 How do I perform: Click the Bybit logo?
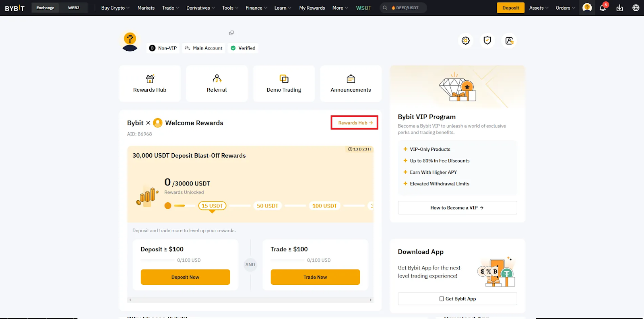[x=14, y=8]
